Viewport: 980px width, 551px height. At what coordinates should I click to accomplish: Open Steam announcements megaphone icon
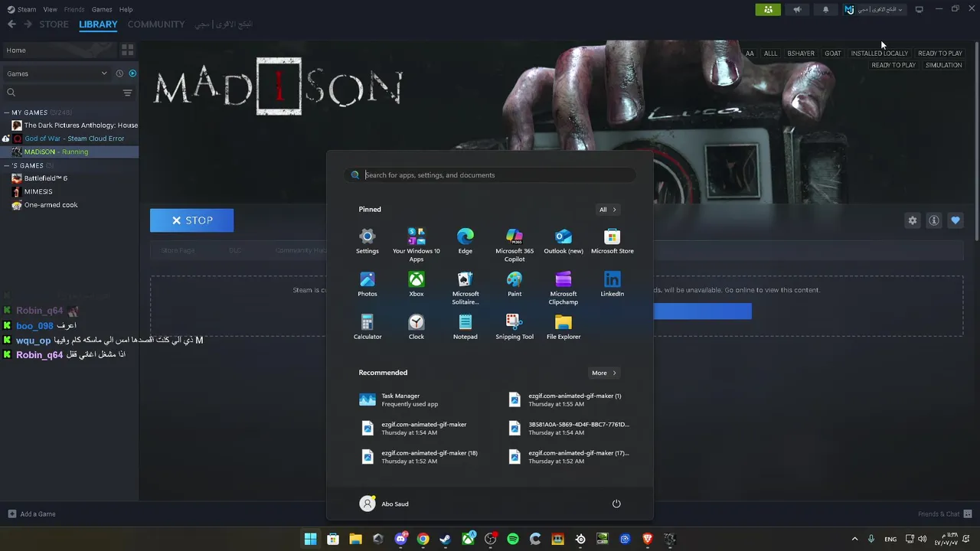[797, 9]
